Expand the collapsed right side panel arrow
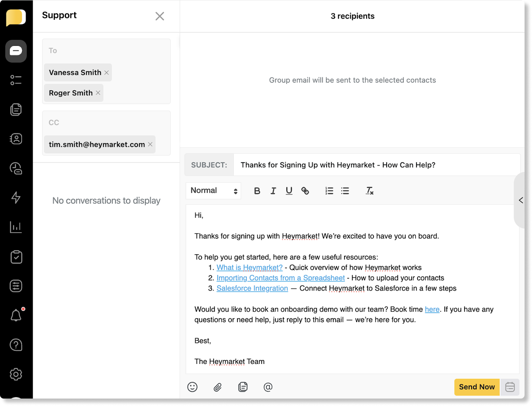 pos(521,200)
